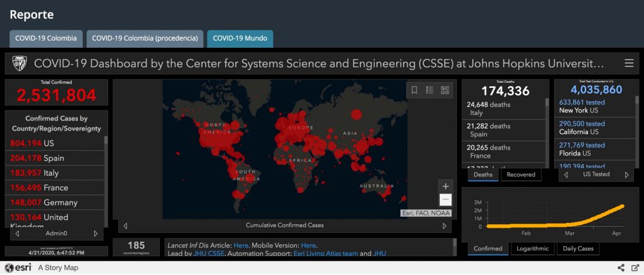Click Spain 21,282 deaths entry

(504, 130)
